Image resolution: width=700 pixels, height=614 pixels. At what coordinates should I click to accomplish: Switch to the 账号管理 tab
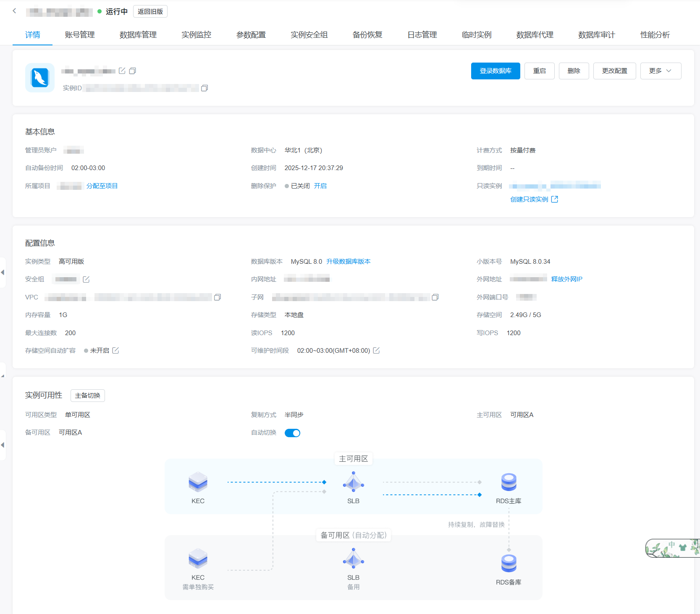(80, 35)
